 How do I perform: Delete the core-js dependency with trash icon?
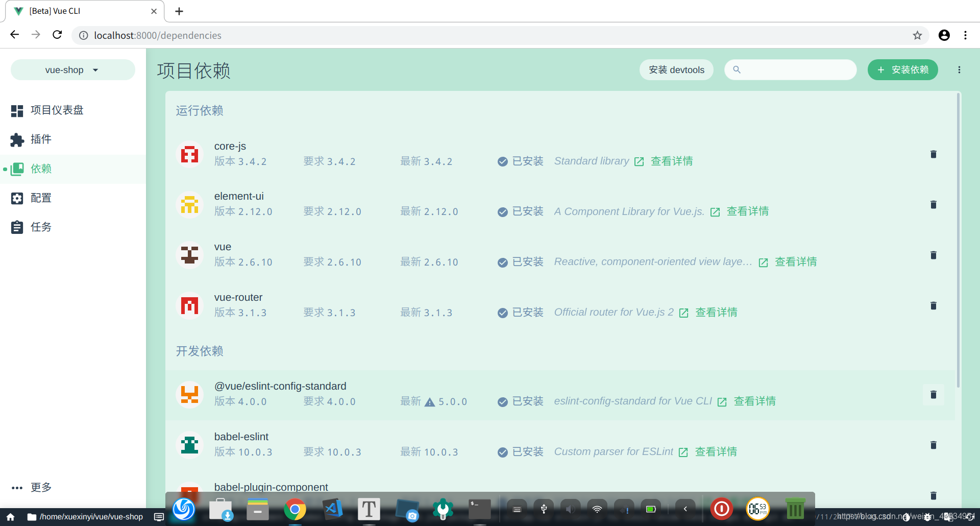click(x=933, y=154)
